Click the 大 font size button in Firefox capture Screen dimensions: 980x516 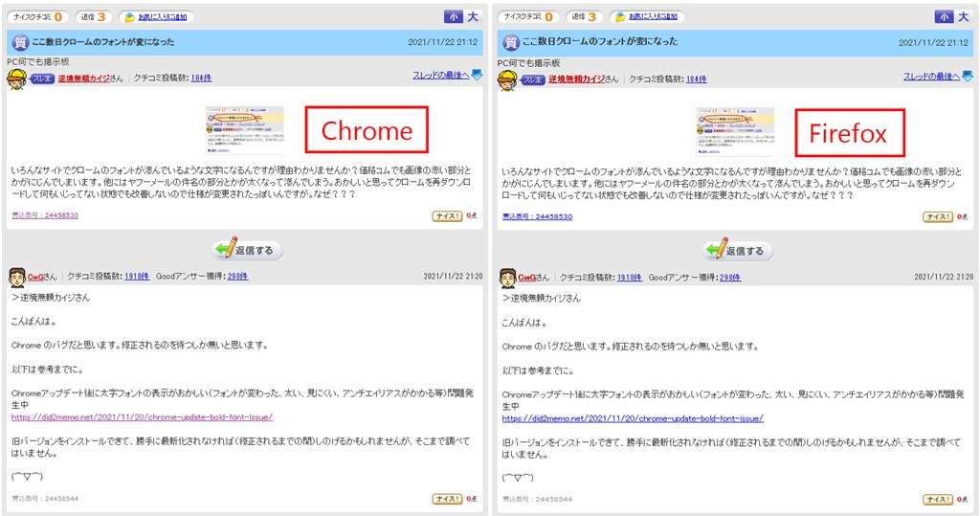tap(963, 17)
